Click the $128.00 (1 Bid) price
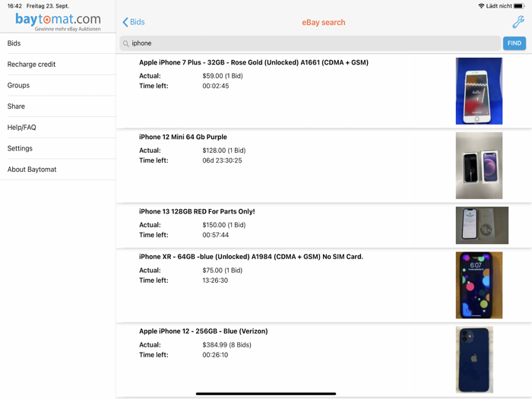Image resolution: width=532 pixels, height=399 pixels. point(224,150)
